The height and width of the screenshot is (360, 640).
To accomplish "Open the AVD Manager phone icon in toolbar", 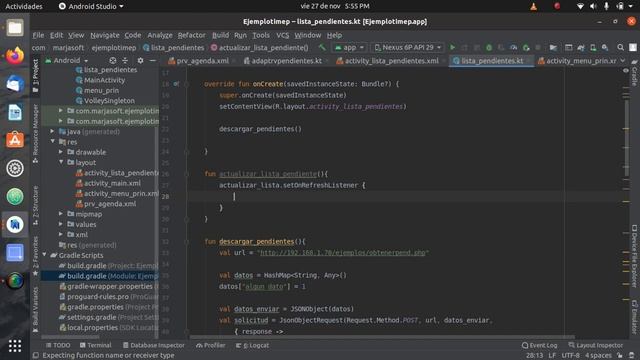I will point(593,47).
